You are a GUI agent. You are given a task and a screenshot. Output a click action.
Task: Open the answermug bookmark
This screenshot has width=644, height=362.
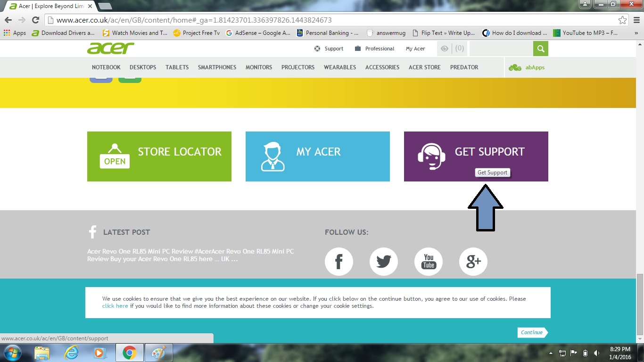tap(386, 33)
